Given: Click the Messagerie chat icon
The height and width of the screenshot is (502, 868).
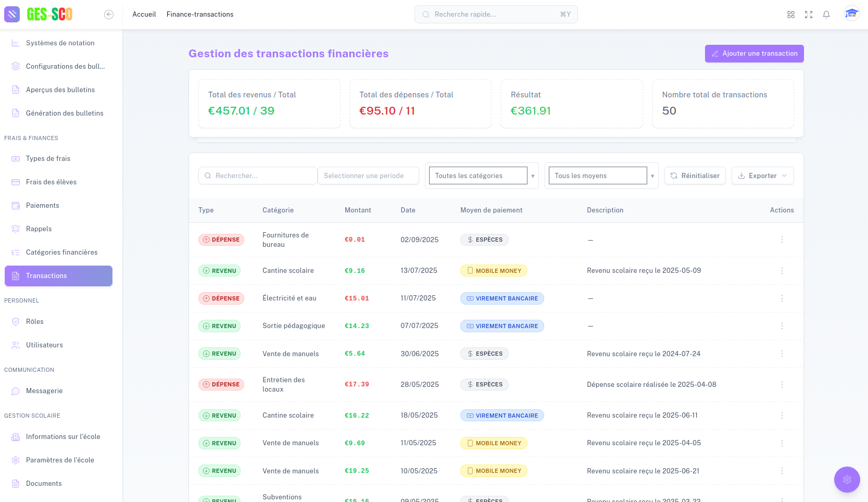Looking at the screenshot, I should [16, 391].
